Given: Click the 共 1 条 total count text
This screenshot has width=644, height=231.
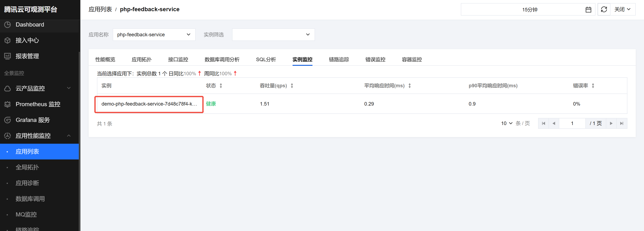Looking at the screenshot, I should click(104, 124).
